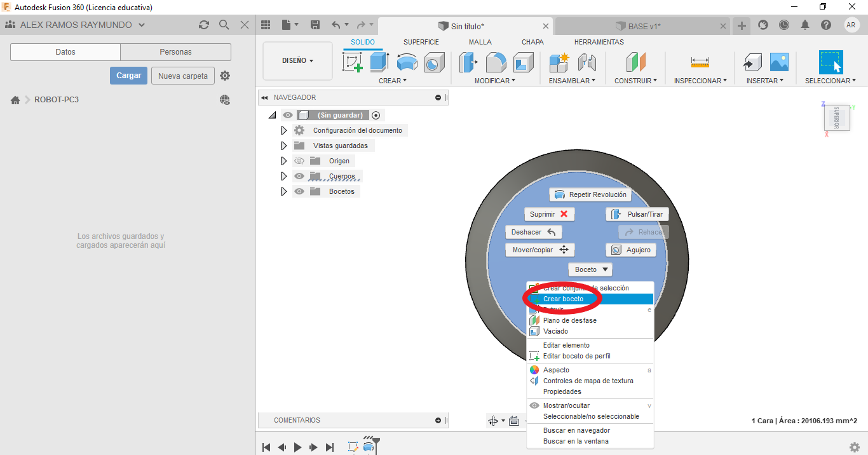Save the document with floppy icon
Screen dimensions: 868x455
315,25
